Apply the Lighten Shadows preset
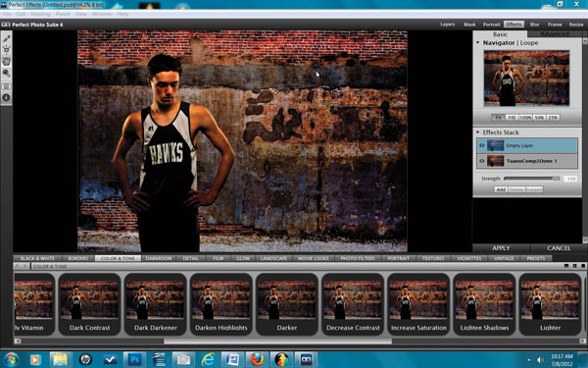 point(484,304)
